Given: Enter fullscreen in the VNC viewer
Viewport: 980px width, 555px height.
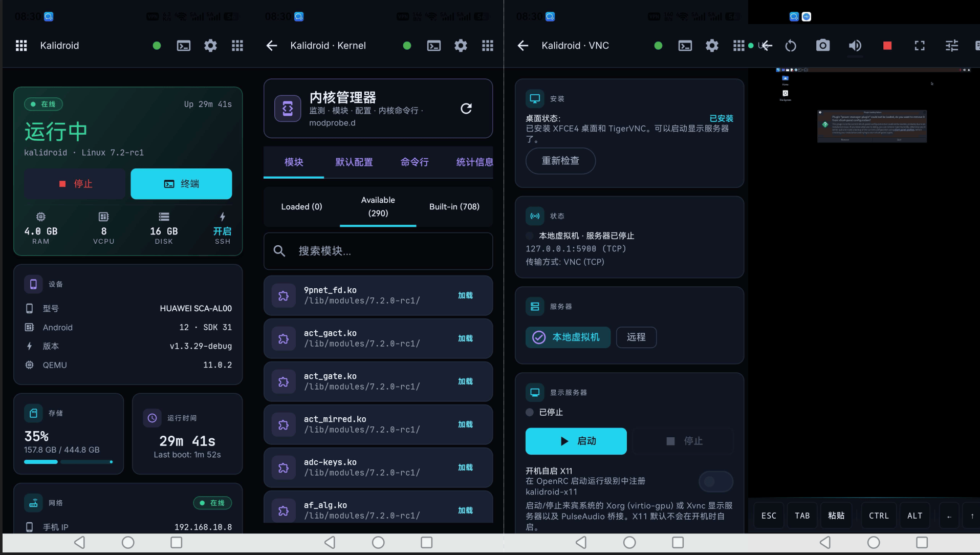Looking at the screenshot, I should (x=920, y=46).
